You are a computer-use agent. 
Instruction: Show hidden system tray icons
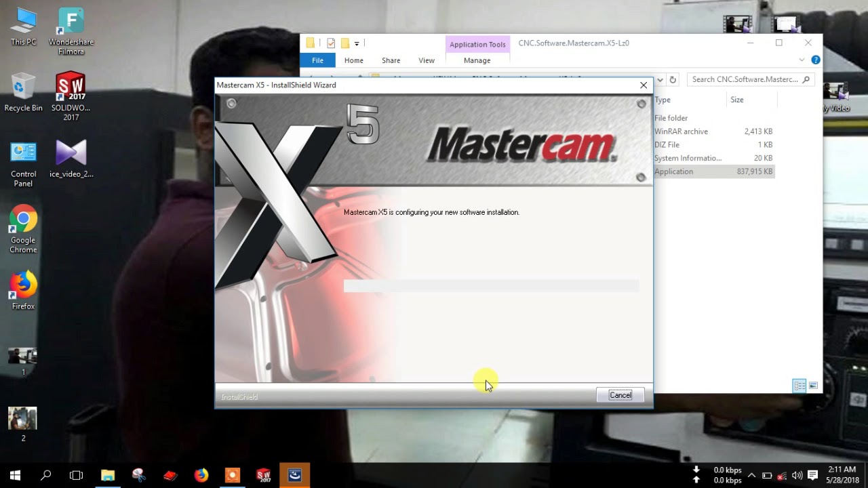pos(751,475)
